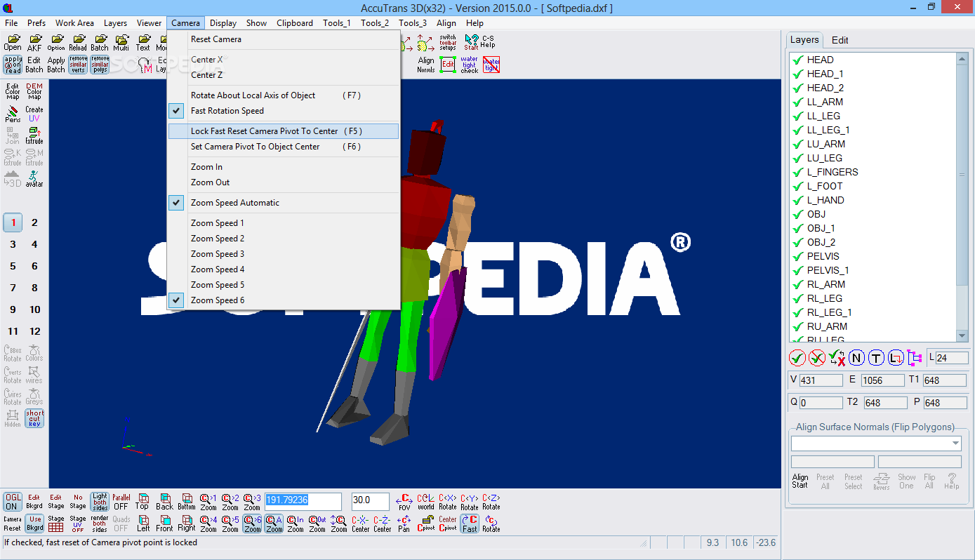The height and width of the screenshot is (560, 975).
Task: Click the layer tree hierarchy icon
Action: [x=915, y=358]
